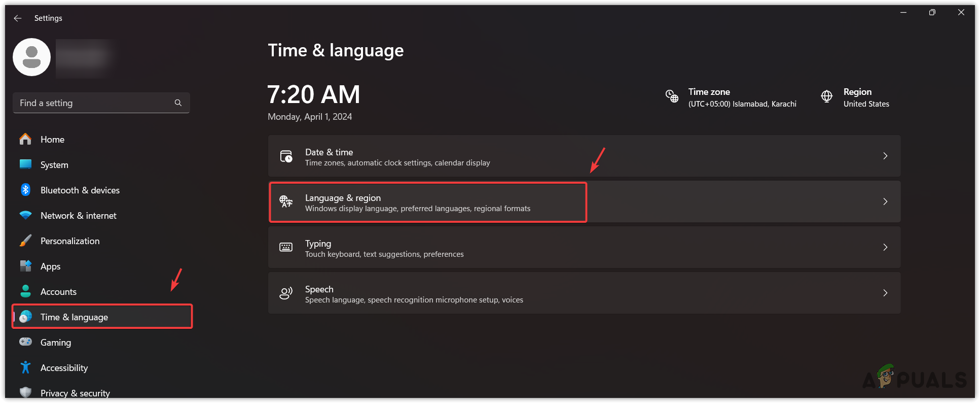Viewport: 980px width, 403px height.
Task: Open Typing settings via its chevron
Action: point(885,247)
